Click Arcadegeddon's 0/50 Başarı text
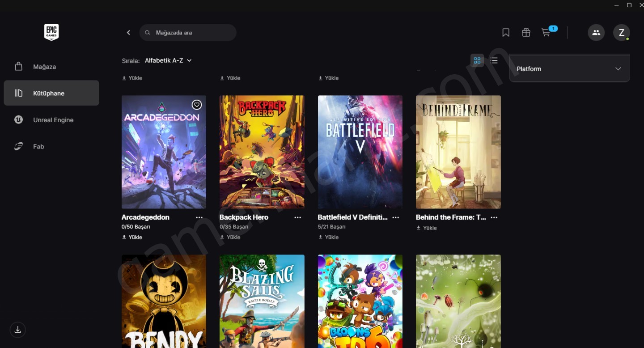644x348 pixels. coord(136,227)
